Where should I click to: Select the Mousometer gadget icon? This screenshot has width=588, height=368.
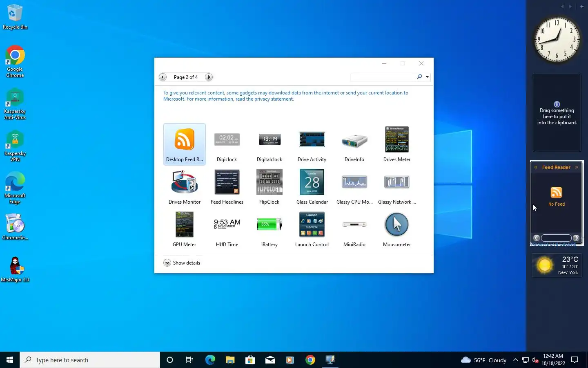396,224
